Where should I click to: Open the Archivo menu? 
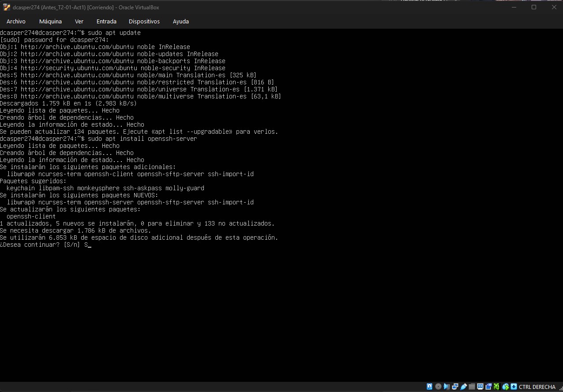[x=16, y=21]
